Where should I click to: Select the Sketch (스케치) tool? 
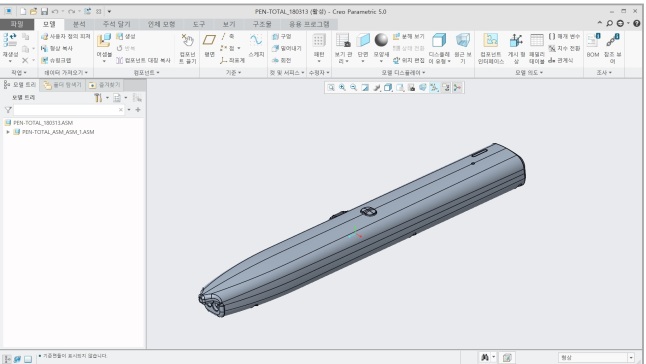[x=256, y=40]
